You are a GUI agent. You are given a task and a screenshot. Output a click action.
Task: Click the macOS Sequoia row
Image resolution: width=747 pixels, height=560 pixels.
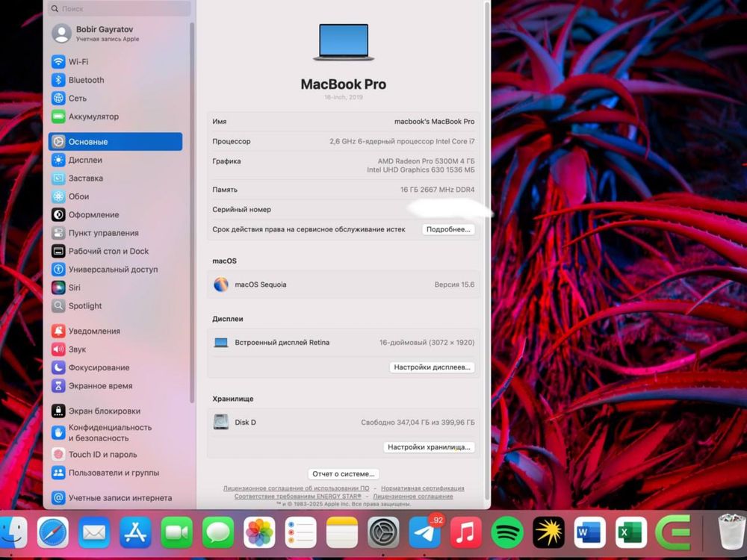[344, 284]
